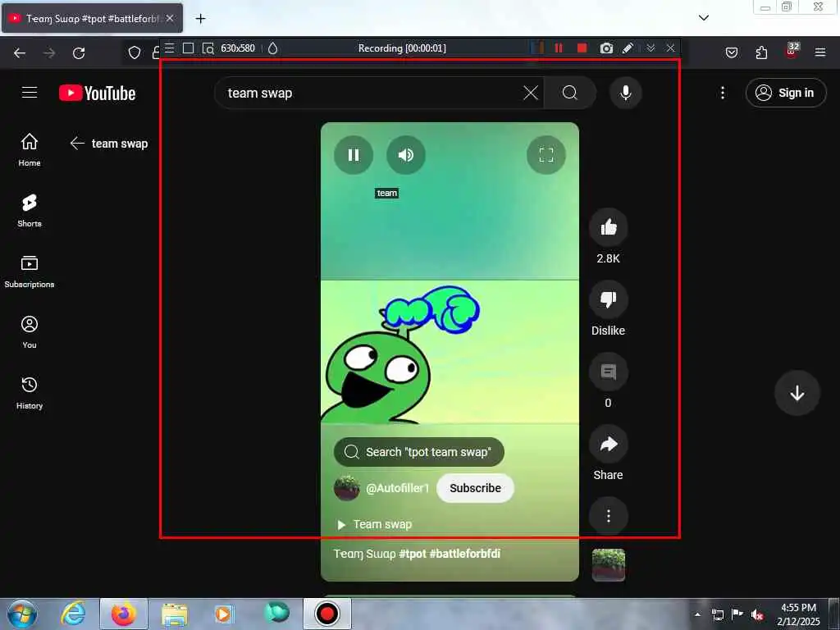Select the Team Swap browser tab
Image resolution: width=840 pixels, height=630 pixels.
[92, 19]
